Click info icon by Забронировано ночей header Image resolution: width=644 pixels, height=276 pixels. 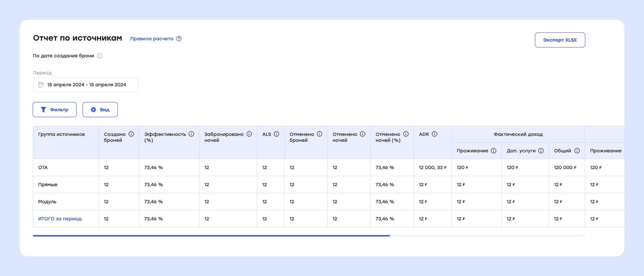249,134
